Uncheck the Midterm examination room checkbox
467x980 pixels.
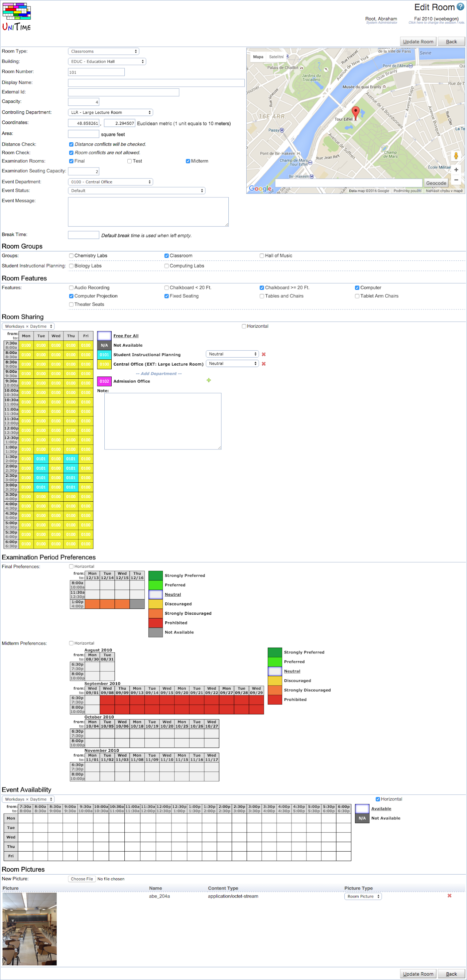[x=188, y=161]
